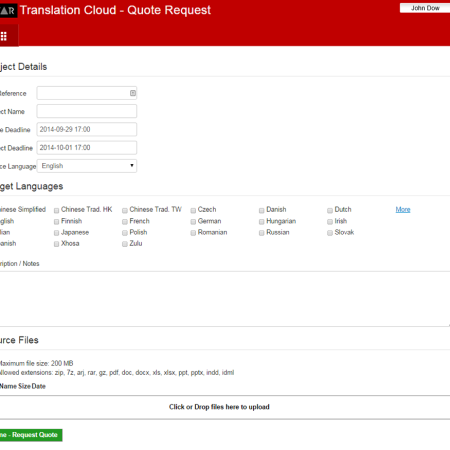
Task: Show More target languages
Action: [403, 209]
